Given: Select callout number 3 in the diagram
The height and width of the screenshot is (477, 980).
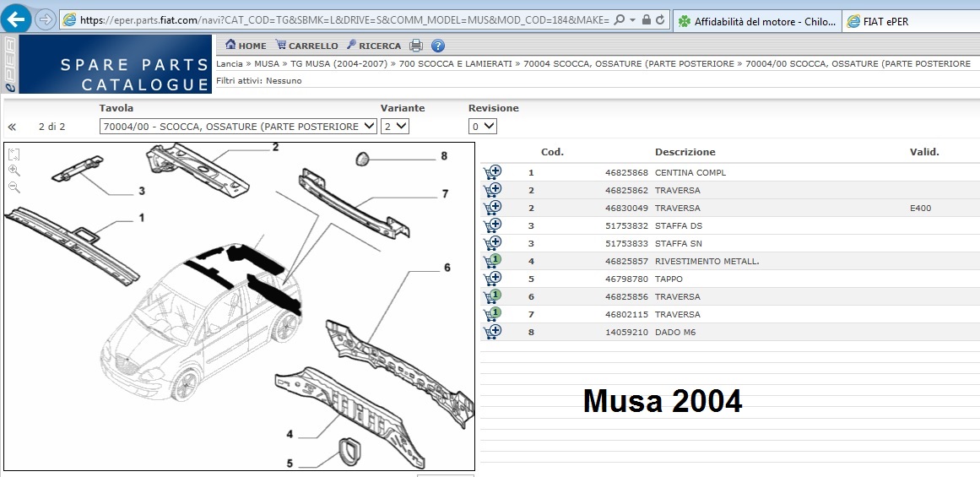Looking at the screenshot, I should (x=142, y=191).
